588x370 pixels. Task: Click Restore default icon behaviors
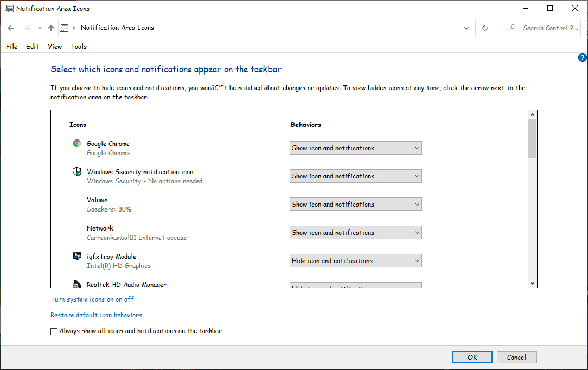[96, 315]
